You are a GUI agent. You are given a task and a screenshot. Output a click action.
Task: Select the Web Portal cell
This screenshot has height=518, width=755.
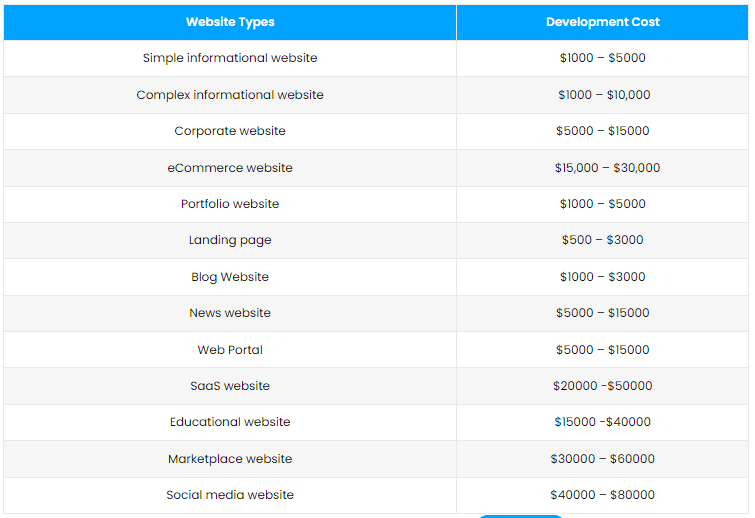230,350
